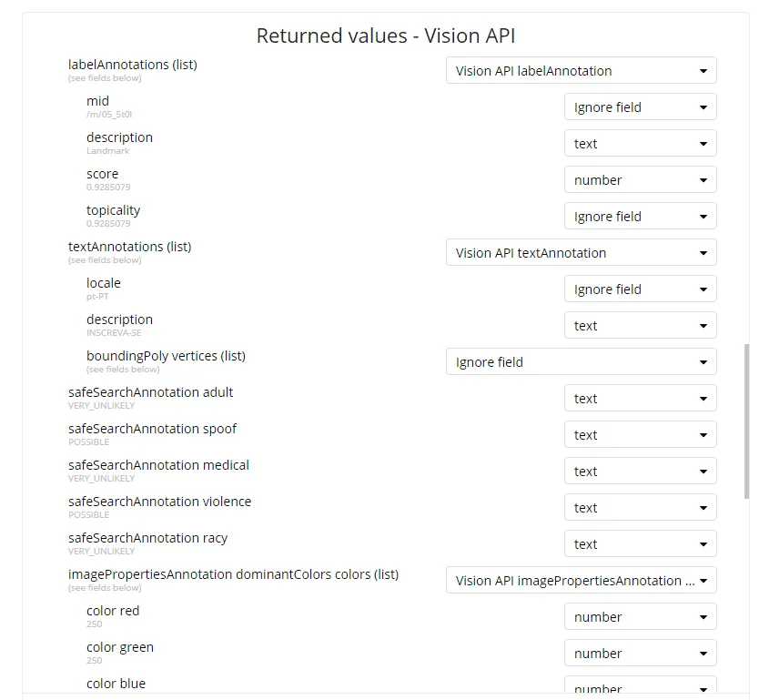Open safeSearchAnnotation adult type dropdown
Viewport: 759px width, 700px height.
tap(640, 399)
